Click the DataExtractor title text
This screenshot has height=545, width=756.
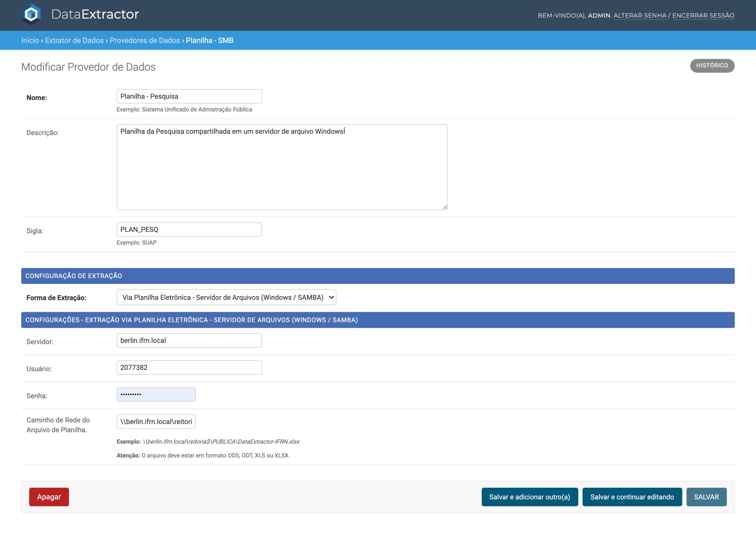[x=95, y=14]
